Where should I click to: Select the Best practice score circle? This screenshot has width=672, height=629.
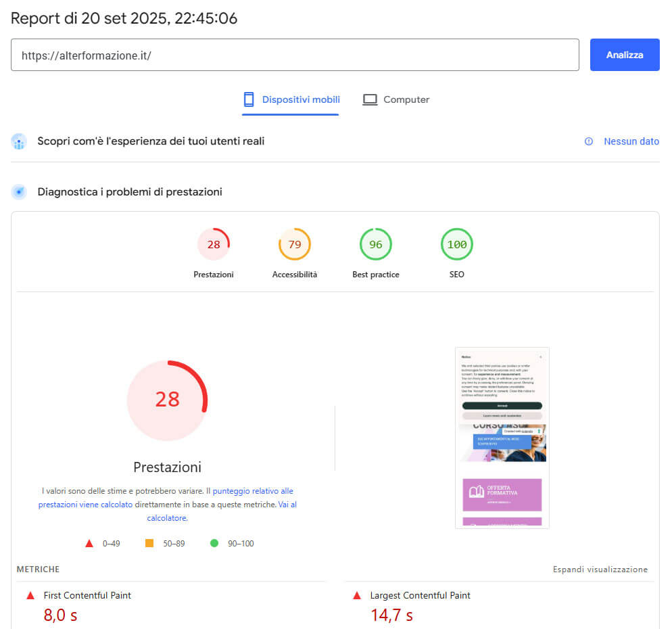(x=376, y=244)
